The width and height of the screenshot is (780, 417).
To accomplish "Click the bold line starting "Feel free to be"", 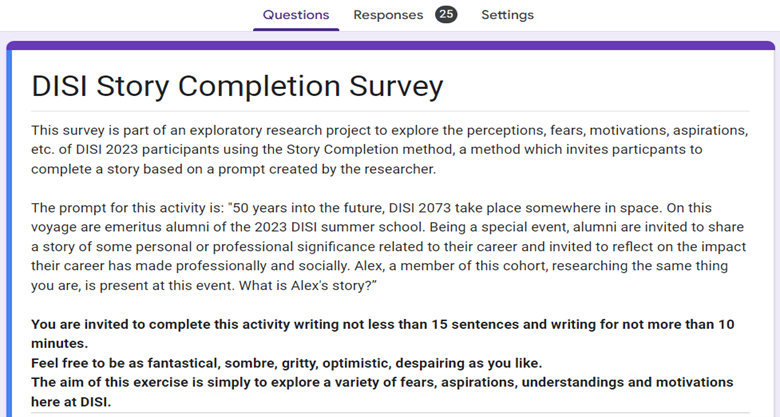I will [283, 363].
